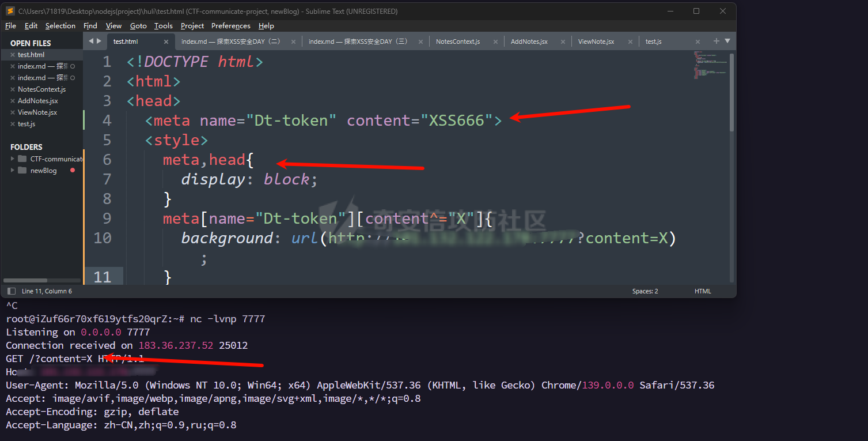Click x beside test.html in Open Files

click(x=13, y=55)
